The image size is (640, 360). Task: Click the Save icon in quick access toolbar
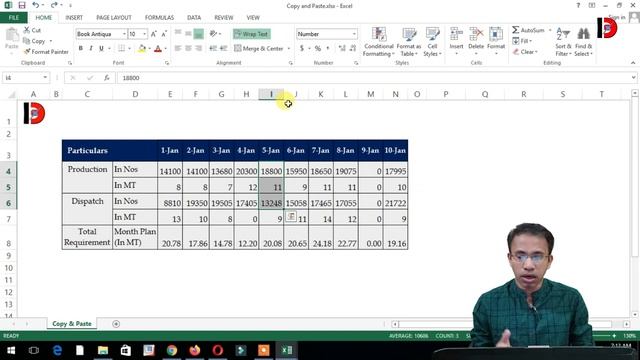coord(22,5)
